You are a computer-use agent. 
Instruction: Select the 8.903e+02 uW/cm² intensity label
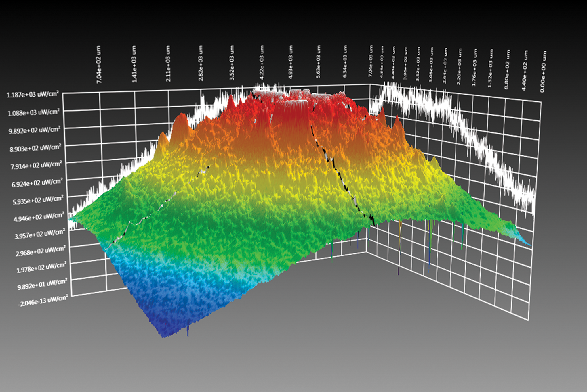click(x=35, y=148)
